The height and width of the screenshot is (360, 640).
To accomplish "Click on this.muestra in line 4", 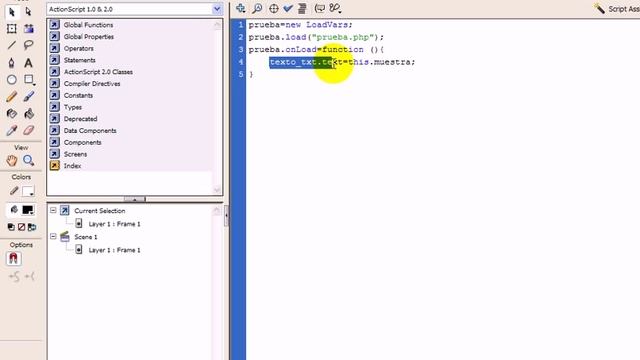I will 379,62.
